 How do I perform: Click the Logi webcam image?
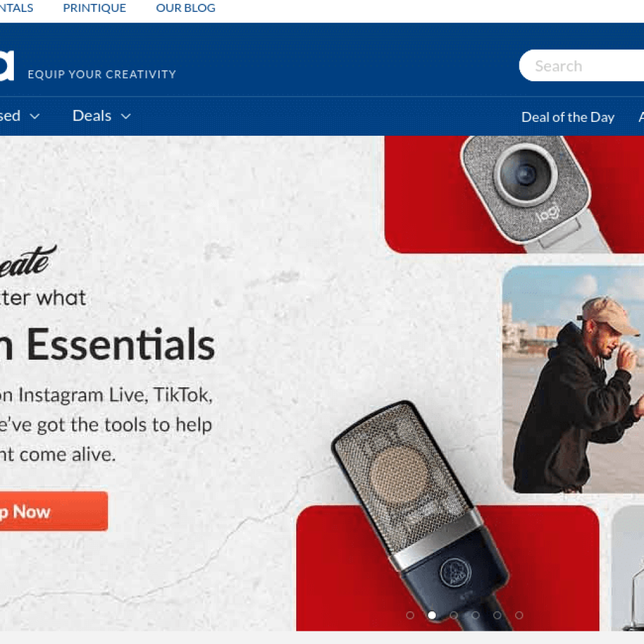point(514,194)
